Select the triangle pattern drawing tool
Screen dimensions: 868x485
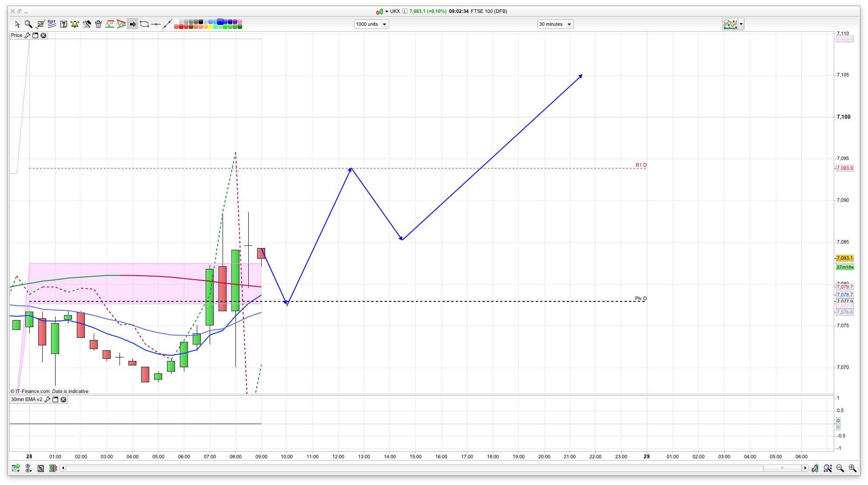pyautogui.click(x=121, y=24)
